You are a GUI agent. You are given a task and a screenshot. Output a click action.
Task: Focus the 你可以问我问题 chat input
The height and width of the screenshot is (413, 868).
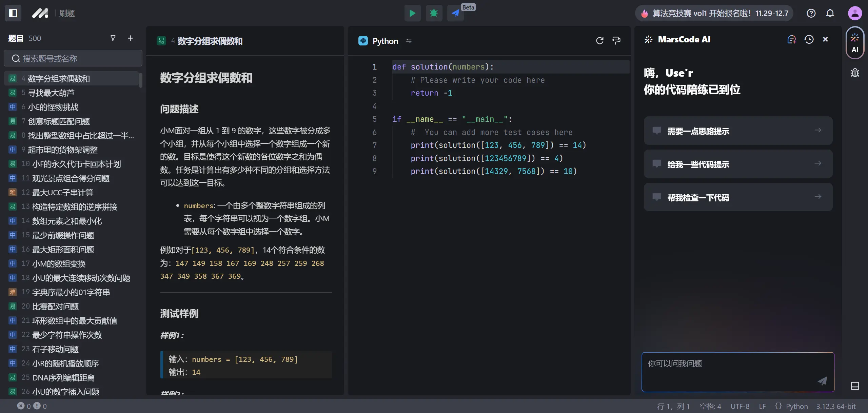738,372
